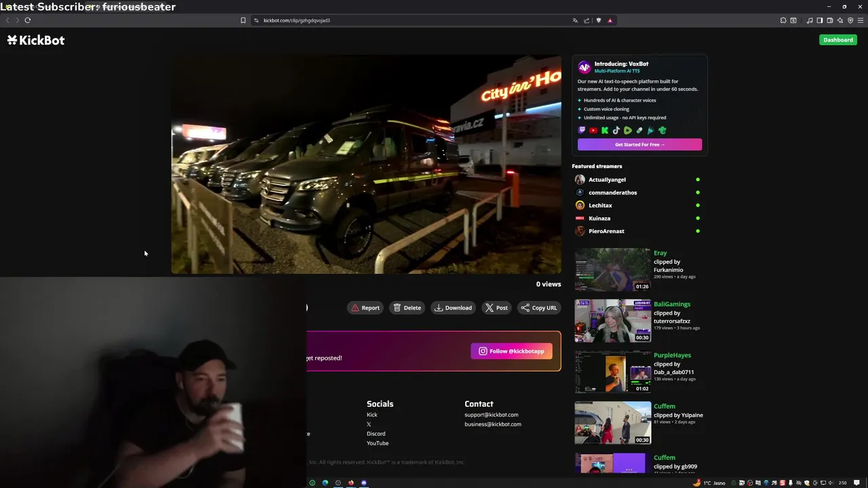Screen dimensions: 868x488
Task: Open the Kick socials link
Action: click(x=372, y=415)
